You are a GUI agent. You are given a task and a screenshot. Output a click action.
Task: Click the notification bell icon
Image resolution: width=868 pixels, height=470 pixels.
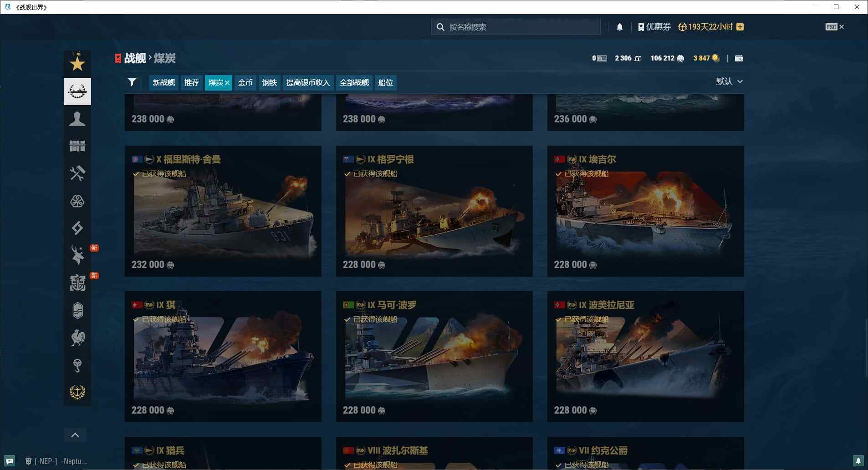(x=618, y=26)
